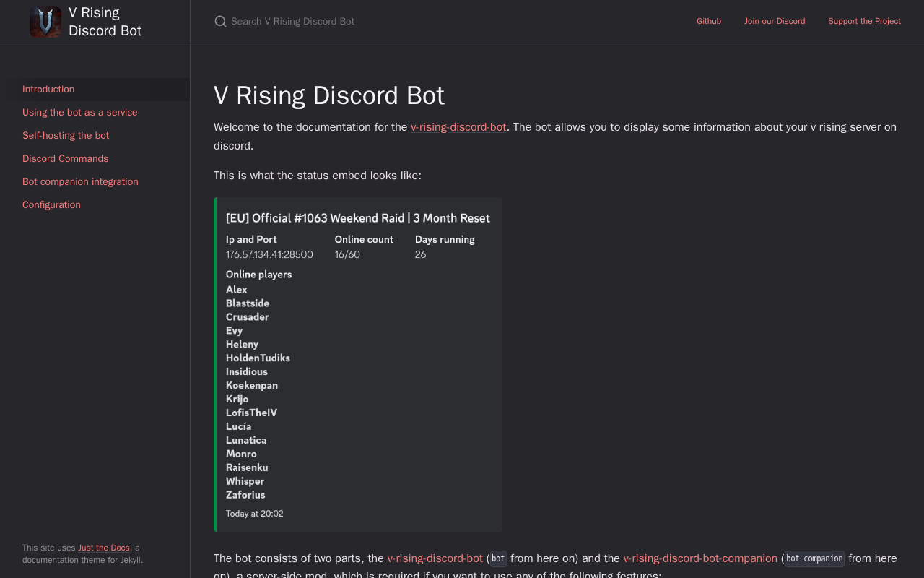
Task: Open the Just the Docs theme link
Action: [x=104, y=548]
